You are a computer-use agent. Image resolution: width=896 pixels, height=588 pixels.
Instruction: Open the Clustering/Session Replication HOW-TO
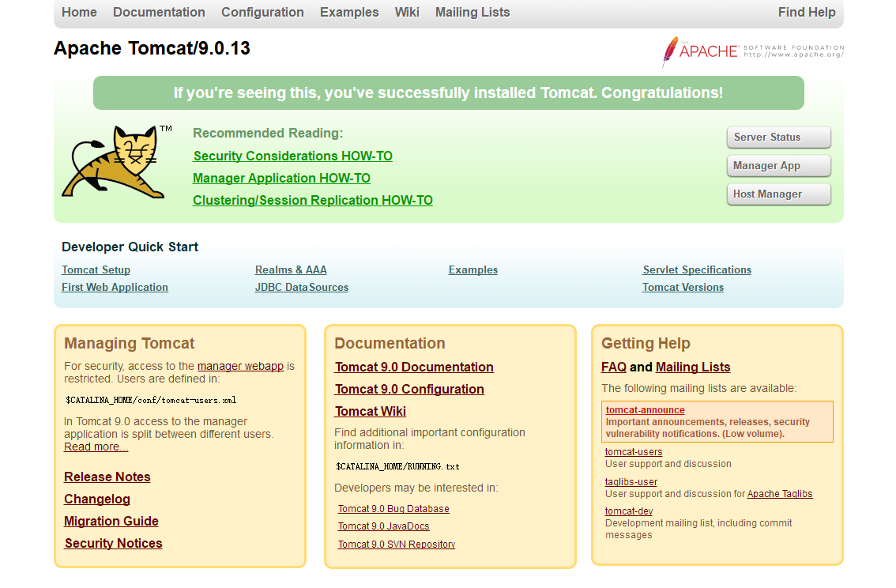click(x=313, y=200)
